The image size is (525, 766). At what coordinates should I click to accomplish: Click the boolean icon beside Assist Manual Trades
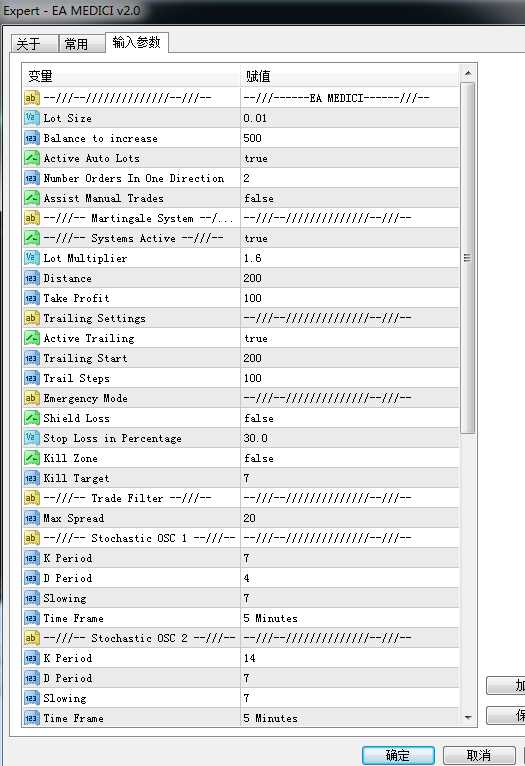(x=31, y=198)
